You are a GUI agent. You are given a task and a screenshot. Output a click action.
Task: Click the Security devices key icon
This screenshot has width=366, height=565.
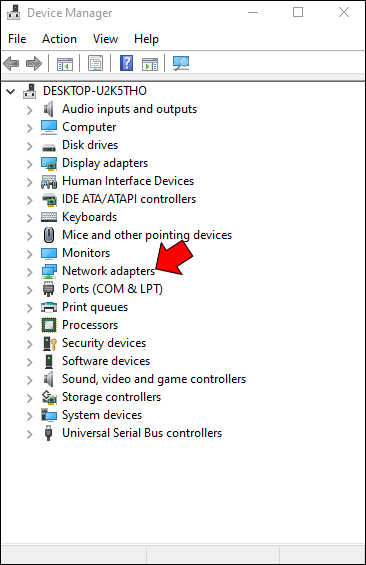[49, 343]
